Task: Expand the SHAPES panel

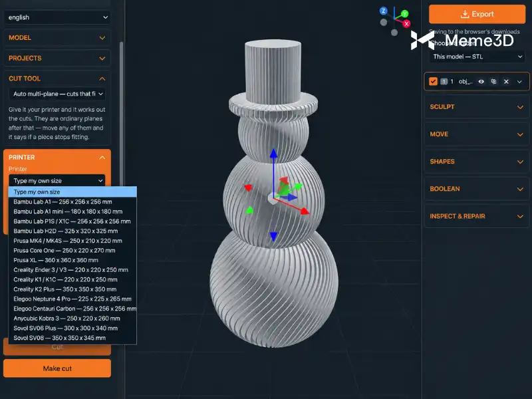Action: [x=477, y=162]
